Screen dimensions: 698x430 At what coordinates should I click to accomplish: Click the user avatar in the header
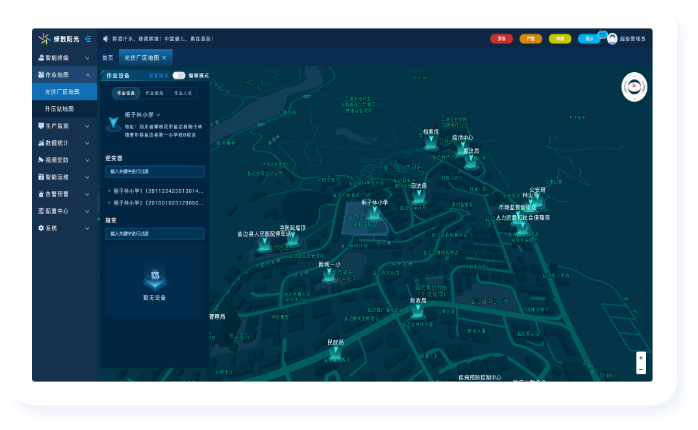612,39
